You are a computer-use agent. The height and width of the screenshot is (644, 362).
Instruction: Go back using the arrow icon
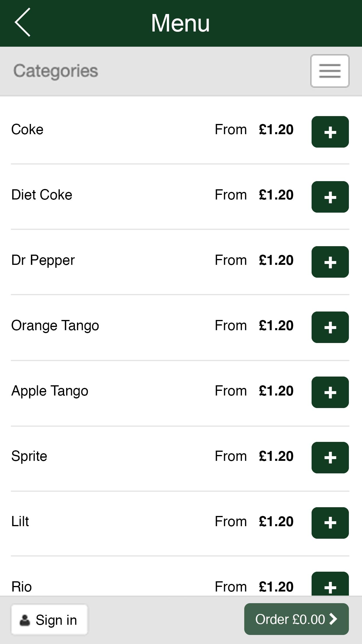click(x=22, y=22)
